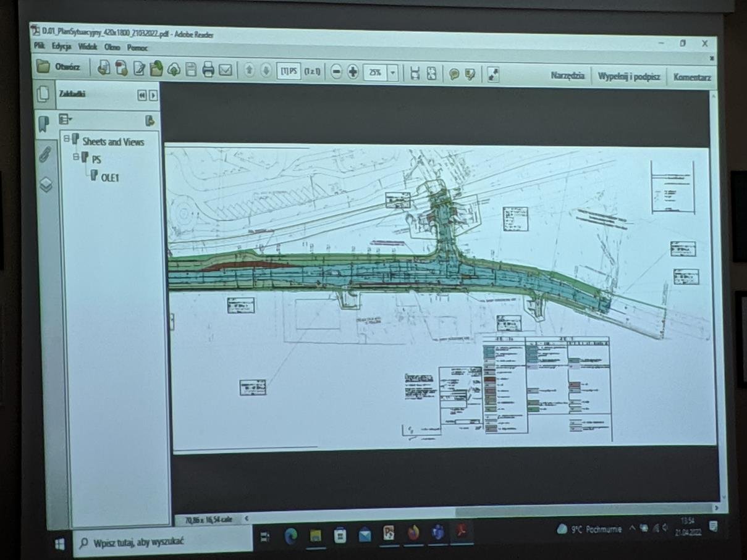Click the convert PDF document icon
The image size is (747, 560).
[x=122, y=69]
